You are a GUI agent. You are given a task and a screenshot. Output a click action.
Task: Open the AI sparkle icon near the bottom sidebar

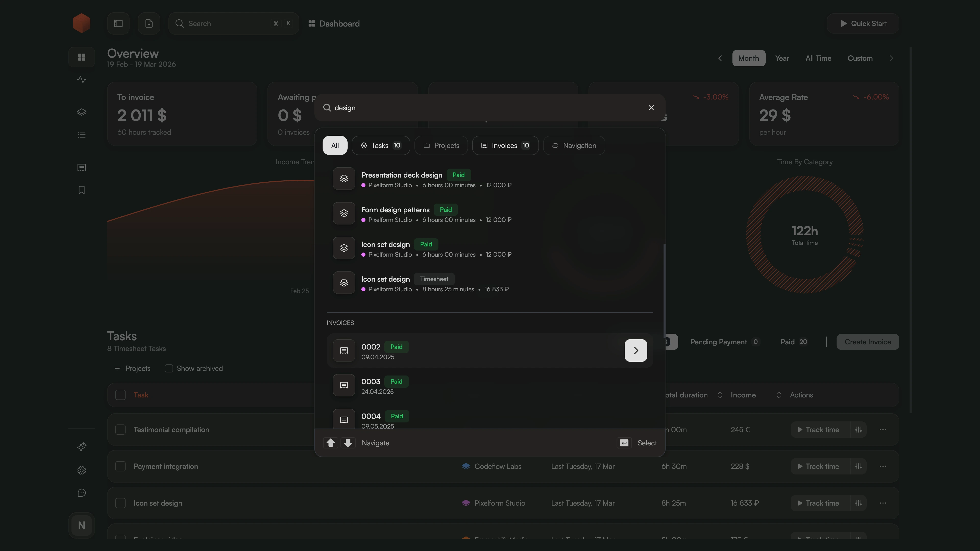click(81, 447)
